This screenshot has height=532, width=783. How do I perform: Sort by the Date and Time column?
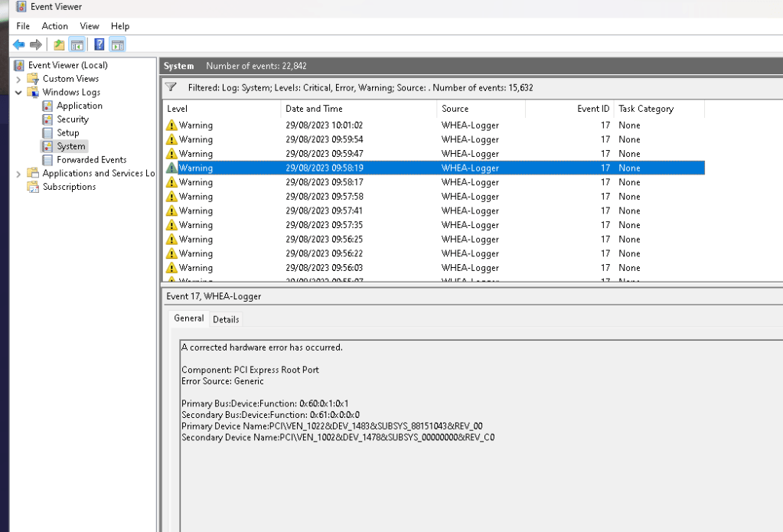coord(358,109)
